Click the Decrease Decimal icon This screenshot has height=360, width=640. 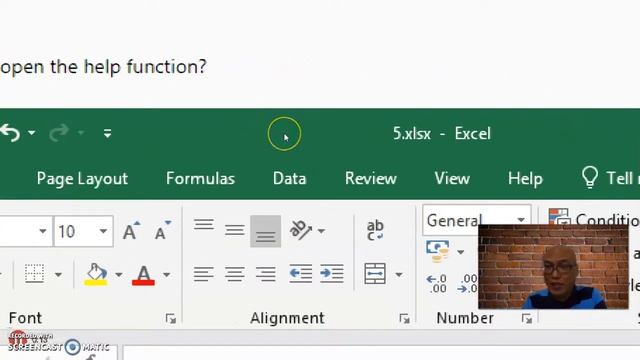pos(468,283)
